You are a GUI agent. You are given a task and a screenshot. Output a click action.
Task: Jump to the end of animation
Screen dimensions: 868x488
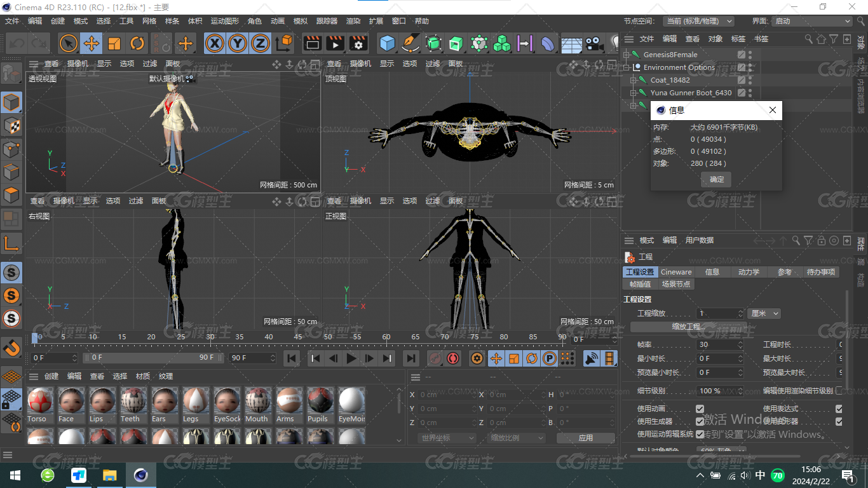pos(411,358)
